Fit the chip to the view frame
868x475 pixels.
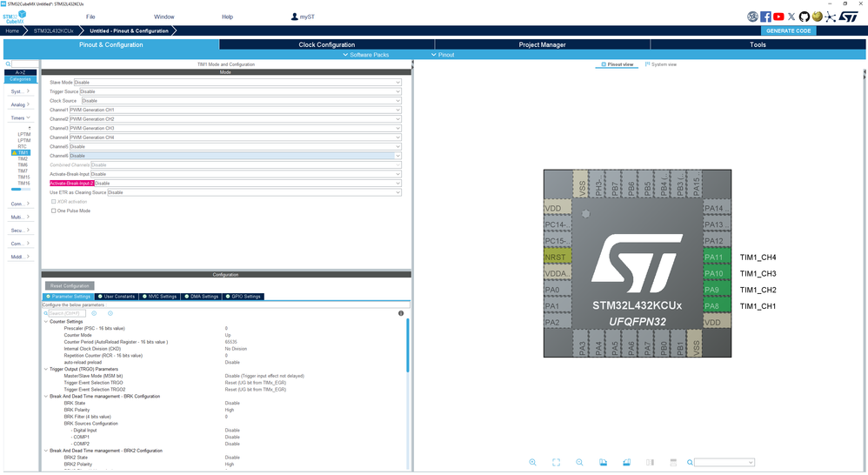tap(556, 462)
